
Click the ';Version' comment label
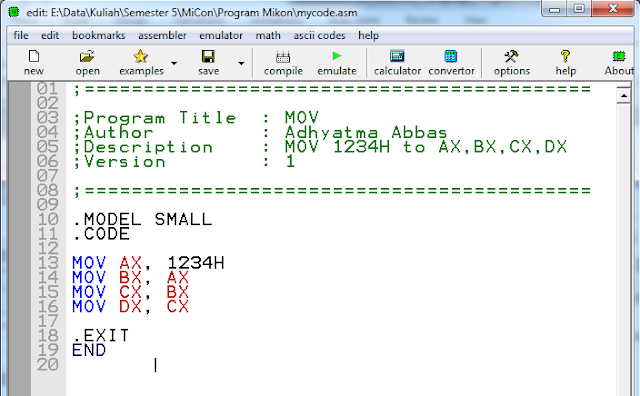[x=120, y=162]
